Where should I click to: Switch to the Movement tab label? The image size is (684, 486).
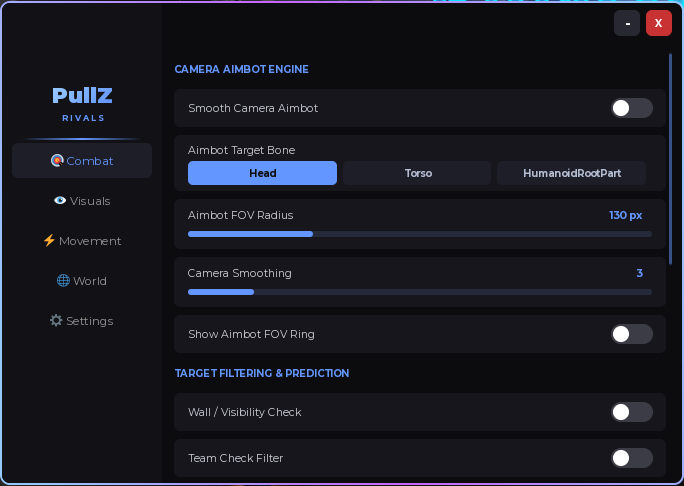(90, 241)
